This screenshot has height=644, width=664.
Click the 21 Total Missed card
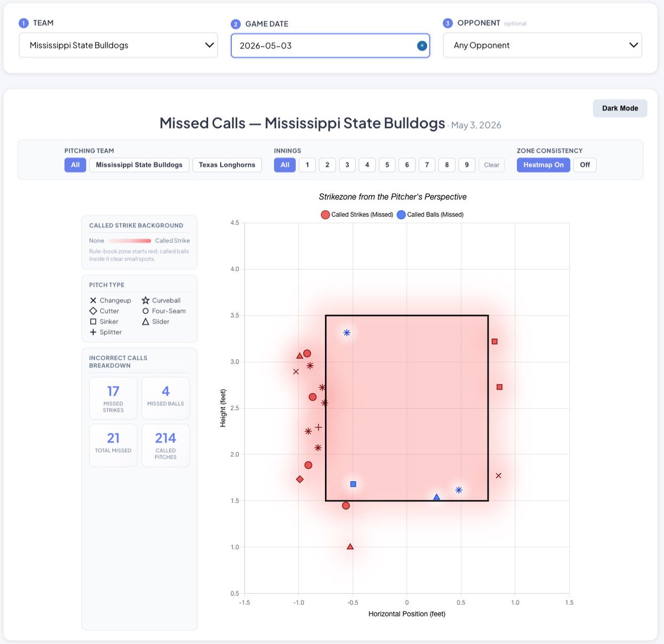click(x=113, y=445)
